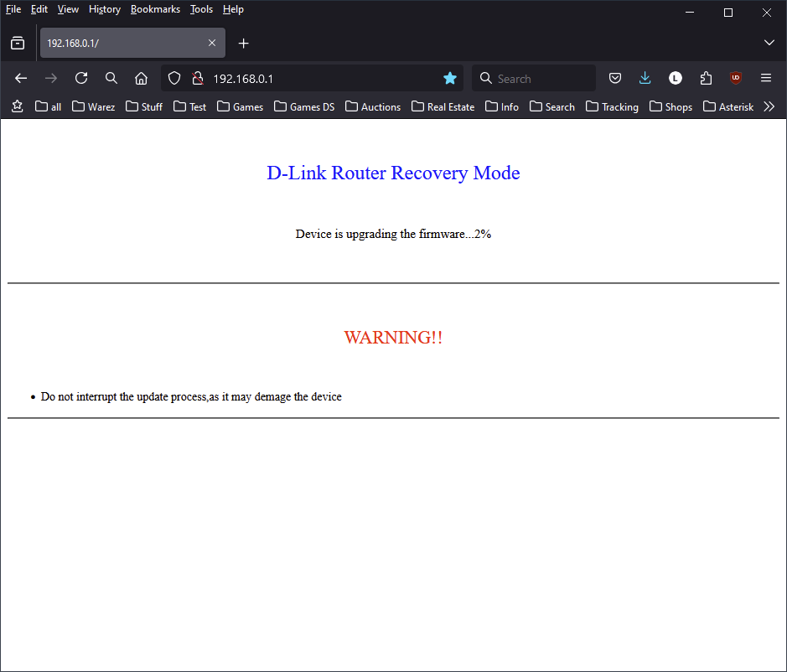This screenshot has height=672, width=787.
Task: Open the History menu
Action: pyautogui.click(x=105, y=9)
